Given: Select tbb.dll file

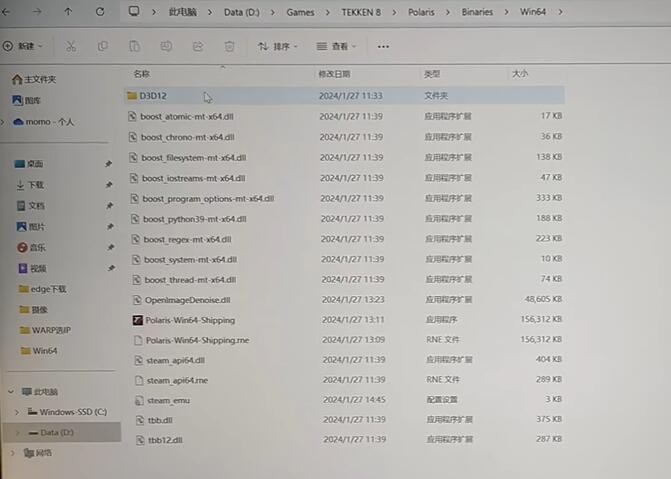Looking at the screenshot, I should pyautogui.click(x=348, y=420).
